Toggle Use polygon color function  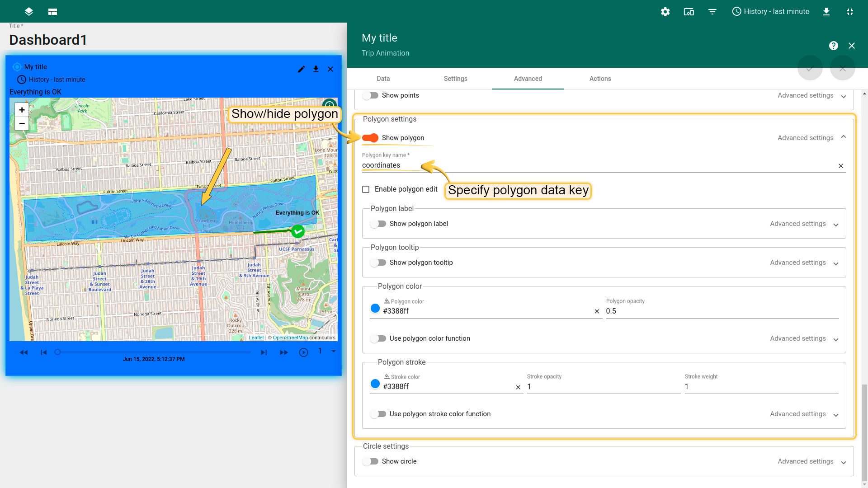coord(378,338)
